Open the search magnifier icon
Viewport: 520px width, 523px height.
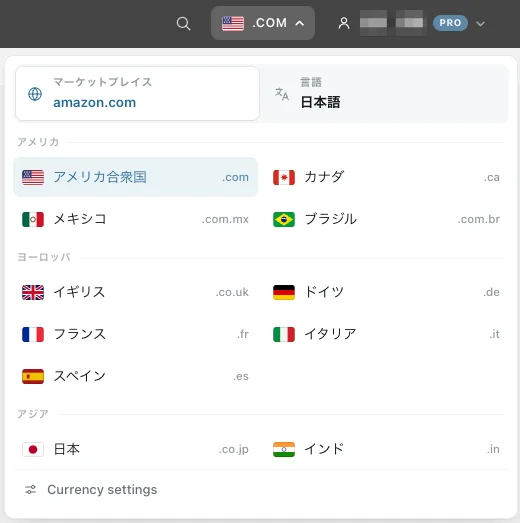[183, 24]
